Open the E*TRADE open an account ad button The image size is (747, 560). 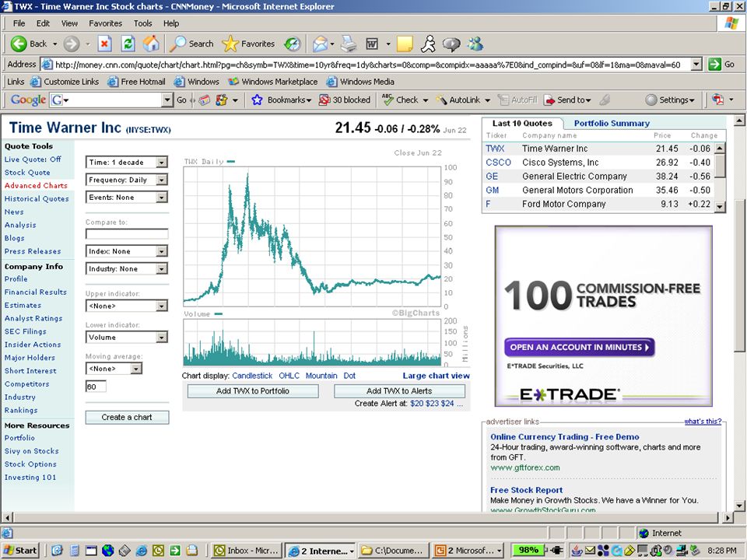(579, 347)
